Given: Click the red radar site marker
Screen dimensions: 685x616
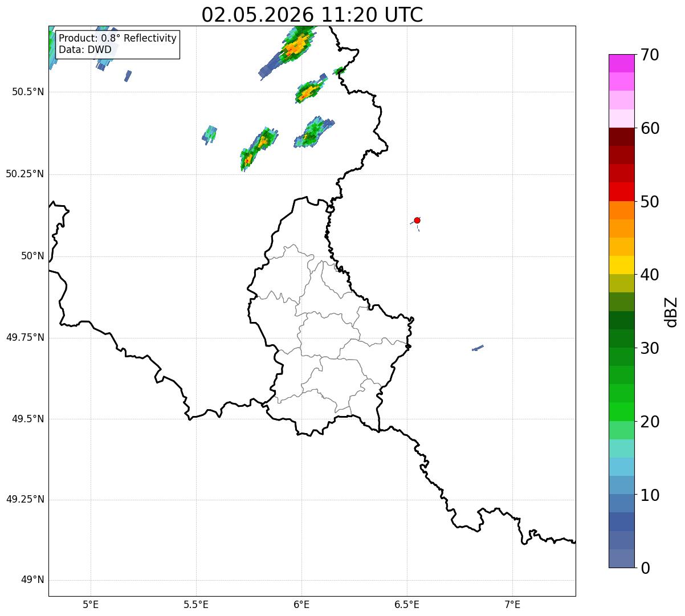Looking at the screenshot, I should pyautogui.click(x=417, y=220).
